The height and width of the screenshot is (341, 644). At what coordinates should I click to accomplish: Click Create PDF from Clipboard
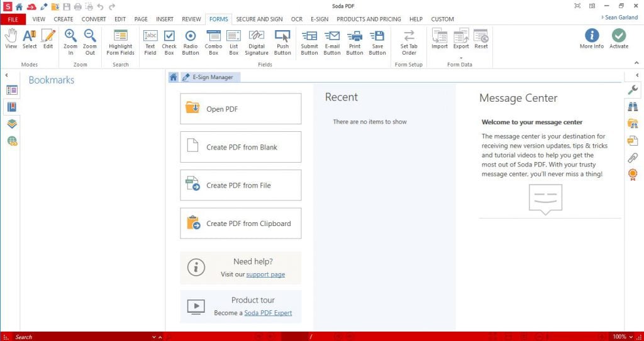point(241,223)
